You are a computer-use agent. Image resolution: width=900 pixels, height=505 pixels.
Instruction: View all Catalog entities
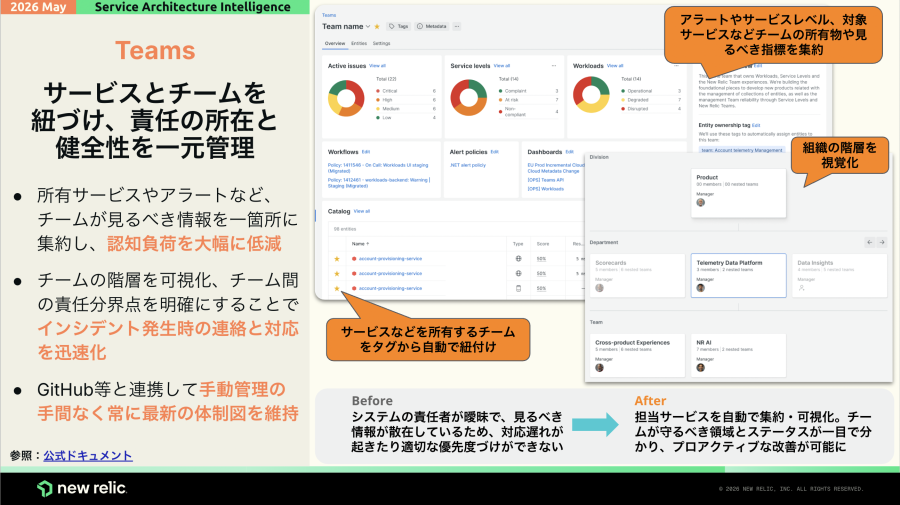[362, 211]
